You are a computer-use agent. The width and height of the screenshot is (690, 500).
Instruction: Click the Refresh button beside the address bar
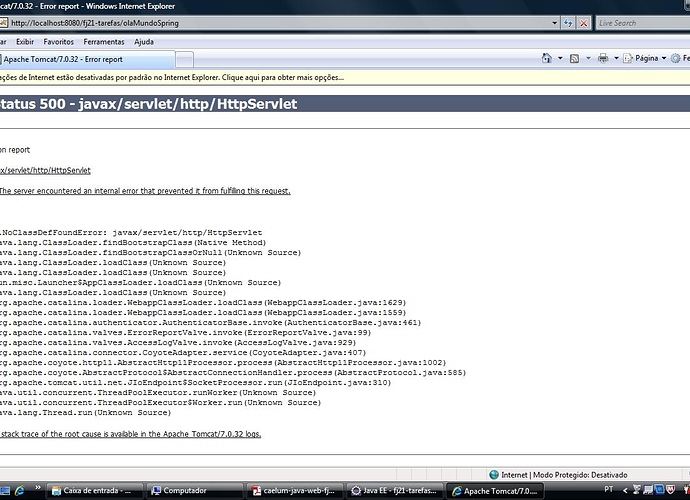point(568,23)
